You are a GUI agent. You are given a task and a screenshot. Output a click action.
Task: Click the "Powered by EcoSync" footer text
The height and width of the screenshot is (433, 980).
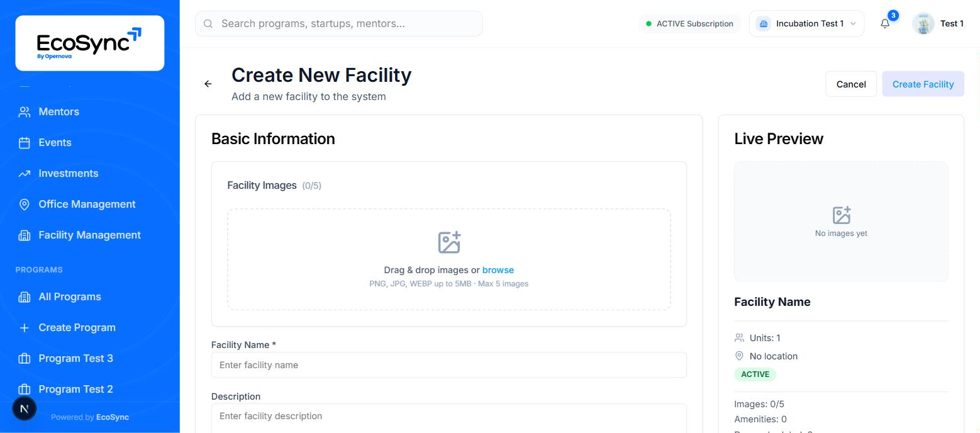tap(90, 417)
